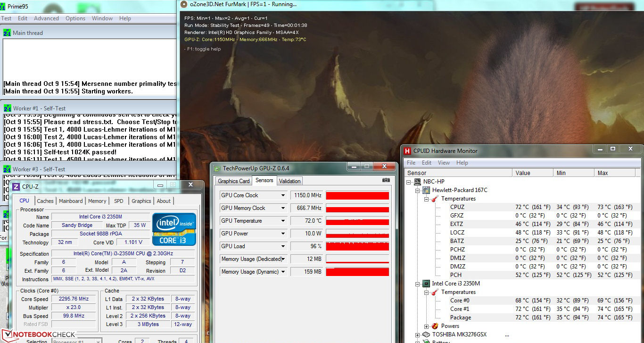
Task: Click the Sensor column header
Action: [x=458, y=173]
